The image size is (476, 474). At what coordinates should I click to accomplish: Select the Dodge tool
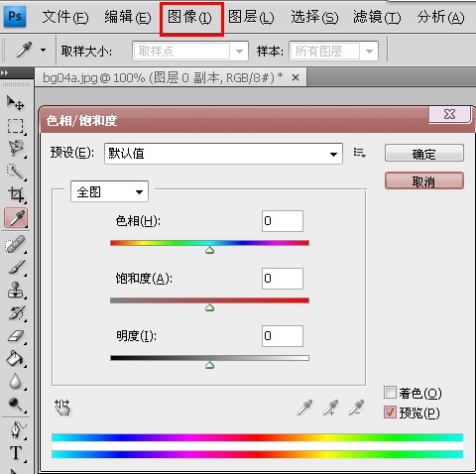(15, 404)
